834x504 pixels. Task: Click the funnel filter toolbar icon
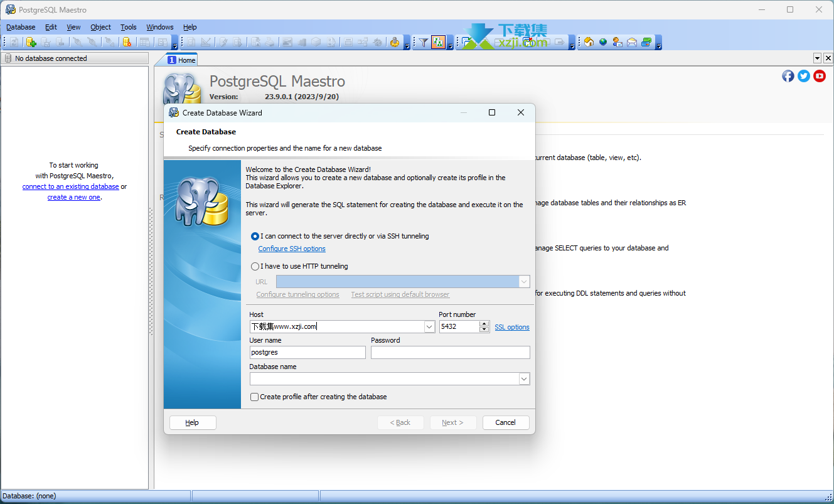(x=424, y=42)
